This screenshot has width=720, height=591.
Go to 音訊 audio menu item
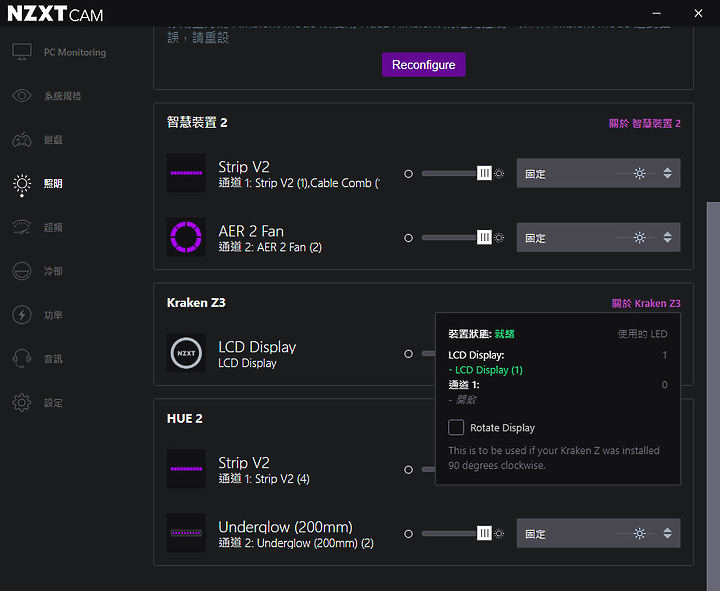coord(53,359)
